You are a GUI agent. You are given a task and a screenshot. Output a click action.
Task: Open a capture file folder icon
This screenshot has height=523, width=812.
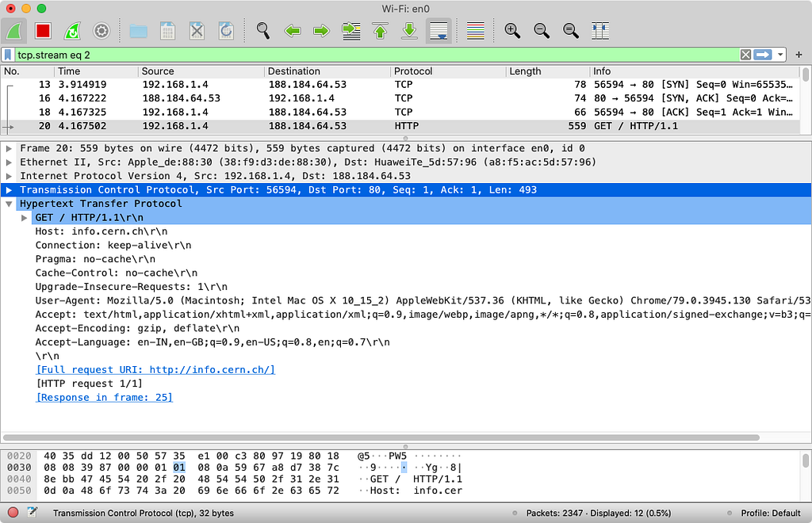tap(138, 31)
